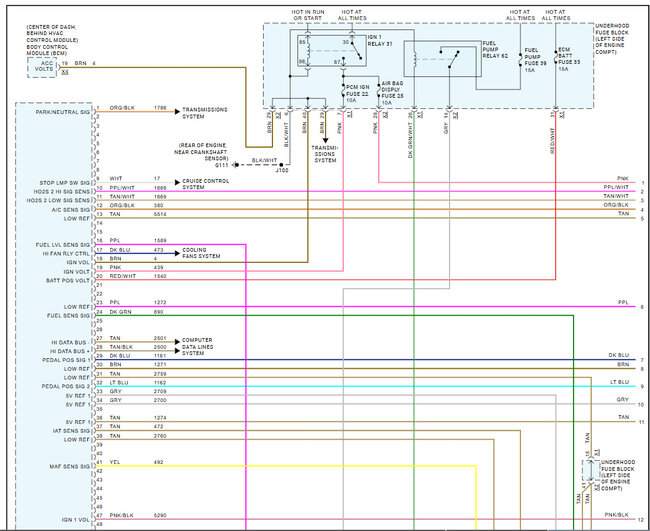Click the ACC VOLTS box

(42, 67)
